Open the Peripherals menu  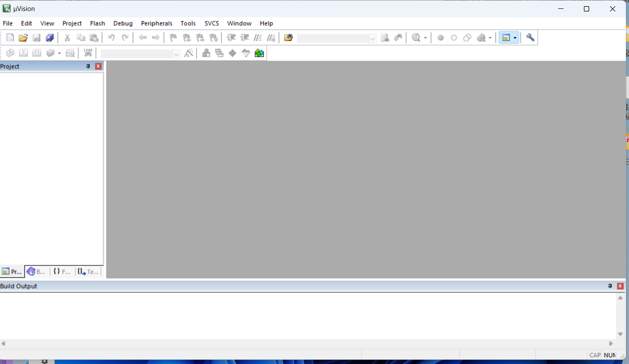click(157, 23)
